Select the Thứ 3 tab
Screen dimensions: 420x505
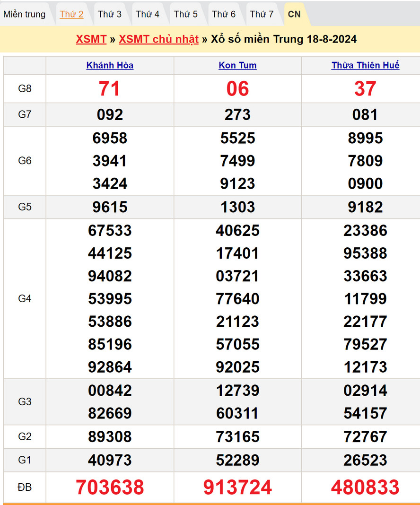tap(110, 14)
